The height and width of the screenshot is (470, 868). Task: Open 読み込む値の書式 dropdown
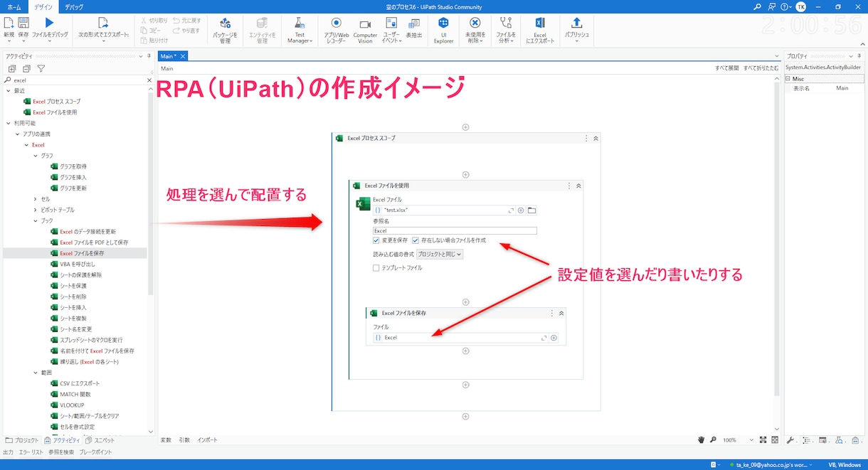(x=439, y=254)
